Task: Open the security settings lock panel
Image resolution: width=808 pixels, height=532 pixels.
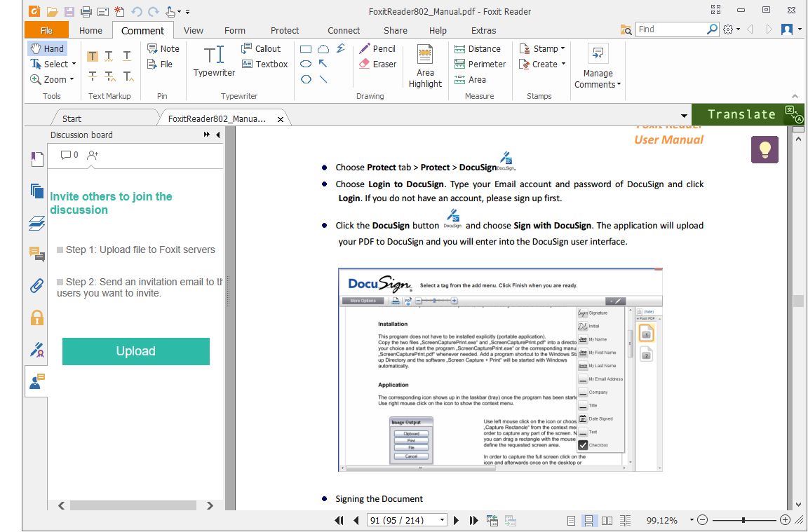Action: [x=36, y=318]
